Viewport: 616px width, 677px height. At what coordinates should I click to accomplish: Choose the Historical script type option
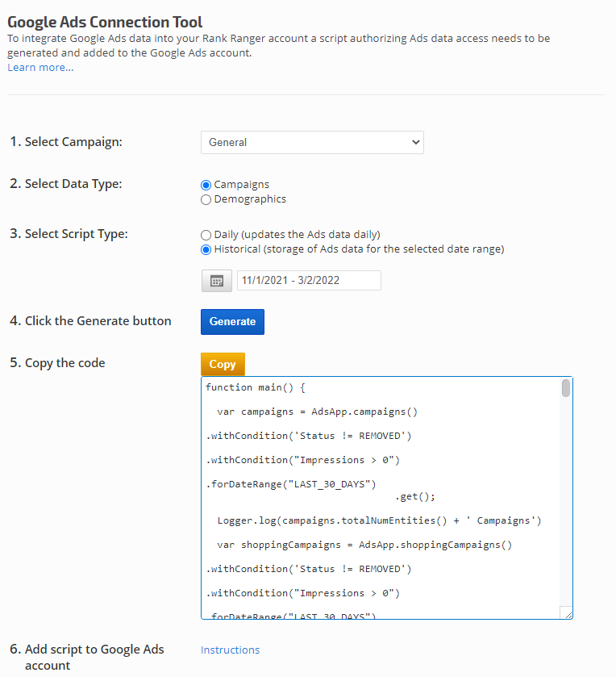click(206, 249)
